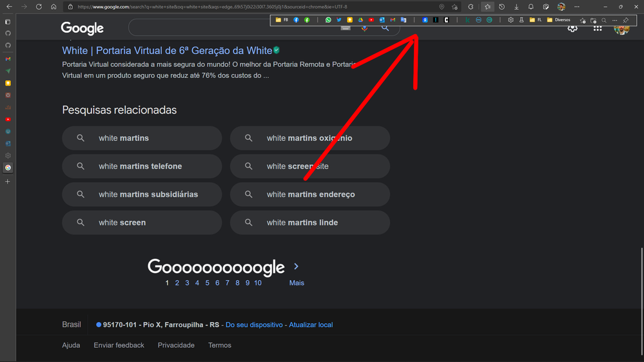The height and width of the screenshot is (362, 644).
Task: Open Enviar feedback footer link
Action: tap(119, 345)
